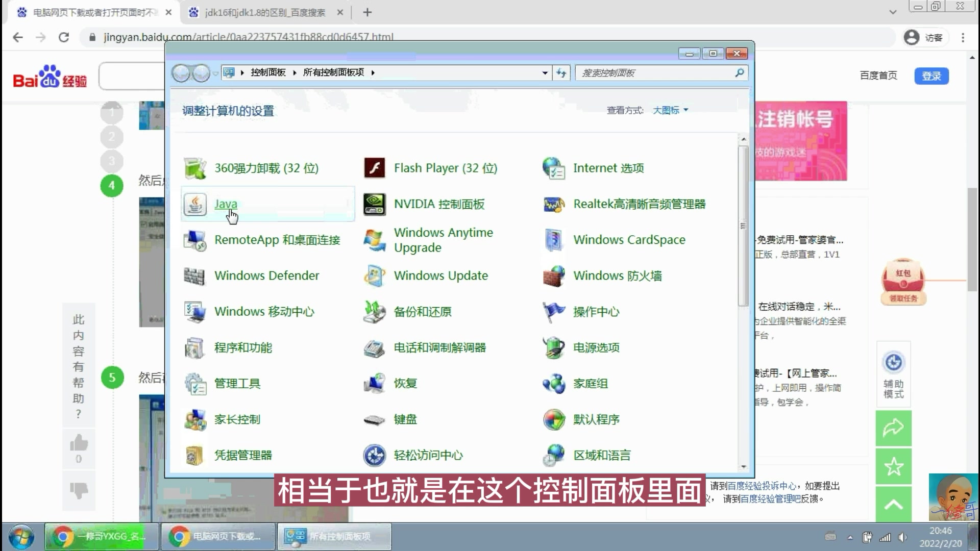Open Internet 选项 icon
This screenshot has height=551, width=980.
[x=554, y=168]
